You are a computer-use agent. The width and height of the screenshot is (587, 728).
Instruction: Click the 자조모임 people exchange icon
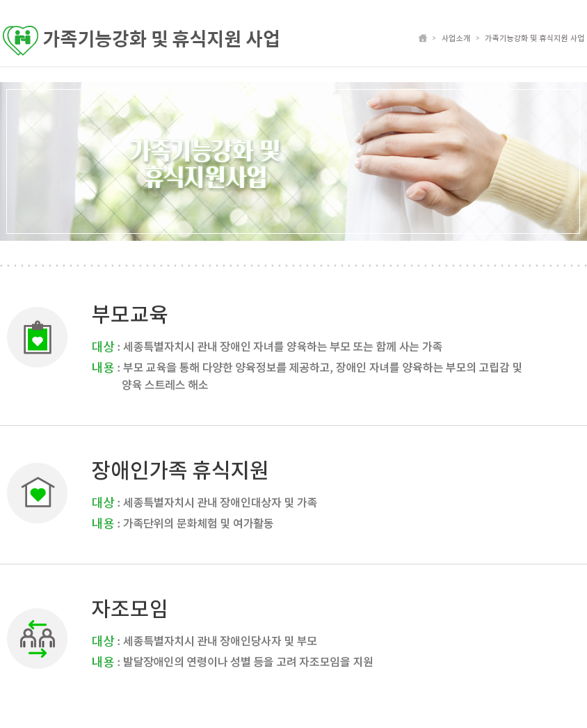[37, 638]
